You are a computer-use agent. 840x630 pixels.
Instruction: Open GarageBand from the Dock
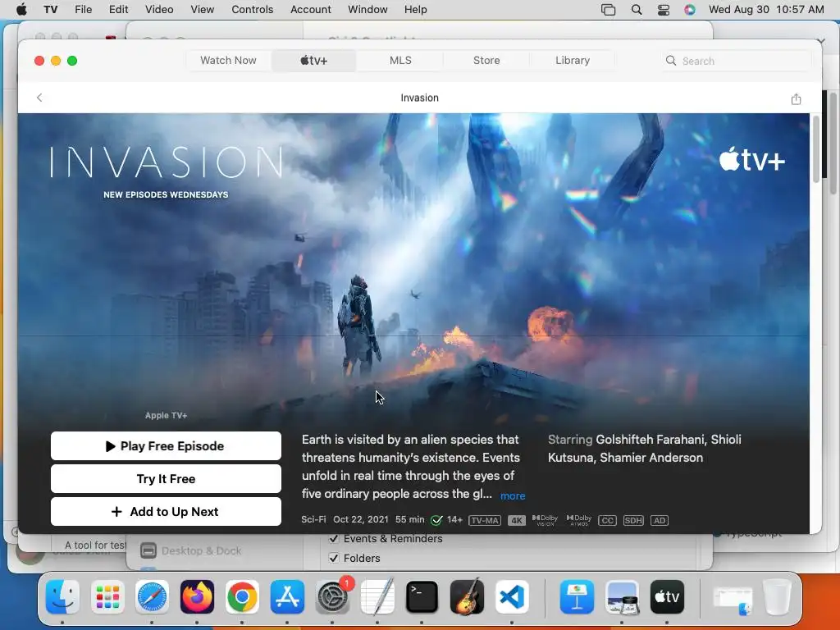(x=467, y=596)
